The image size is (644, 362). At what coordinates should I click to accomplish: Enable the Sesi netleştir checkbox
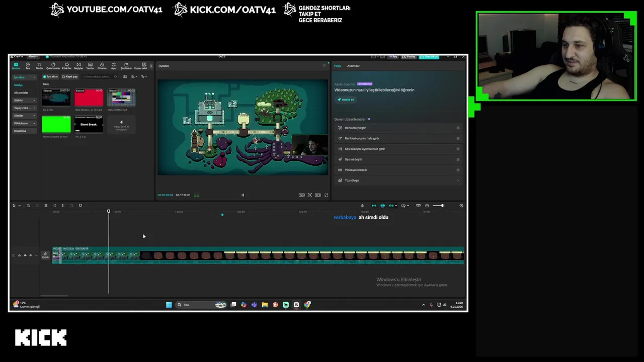(458, 159)
